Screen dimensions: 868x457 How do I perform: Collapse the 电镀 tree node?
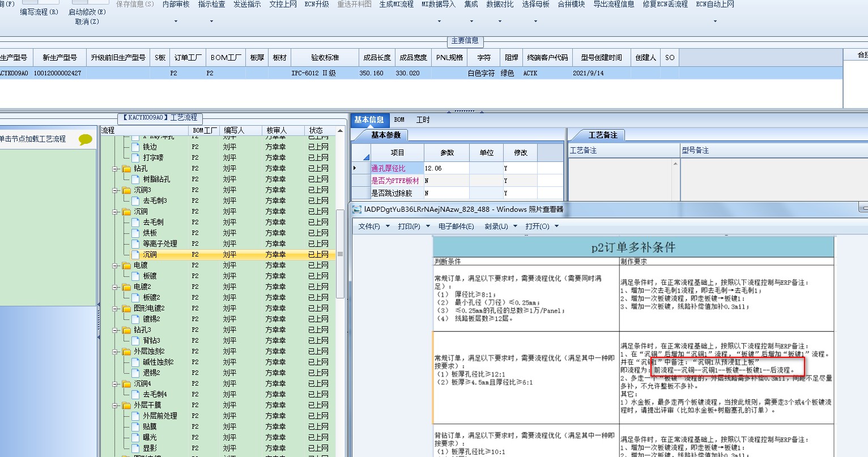(x=115, y=266)
